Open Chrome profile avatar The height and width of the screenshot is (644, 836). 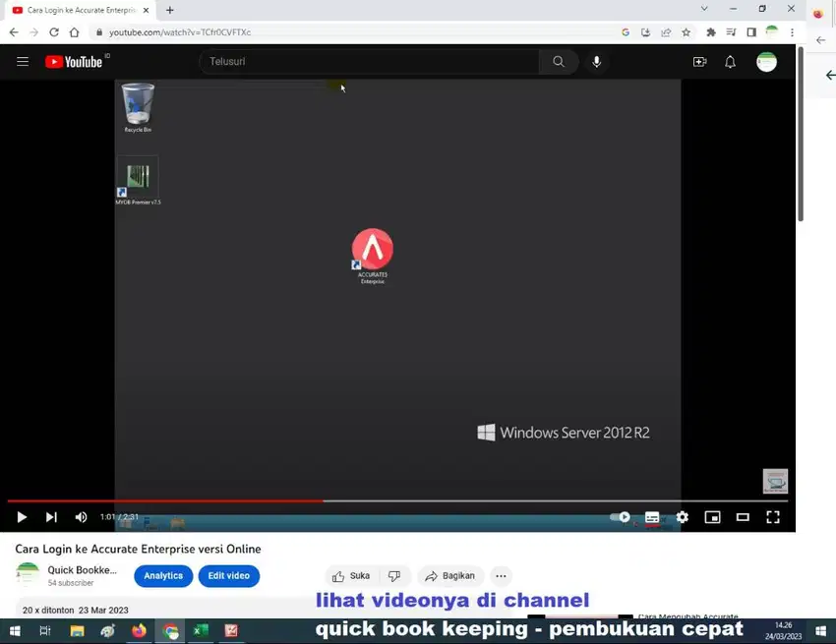click(771, 32)
